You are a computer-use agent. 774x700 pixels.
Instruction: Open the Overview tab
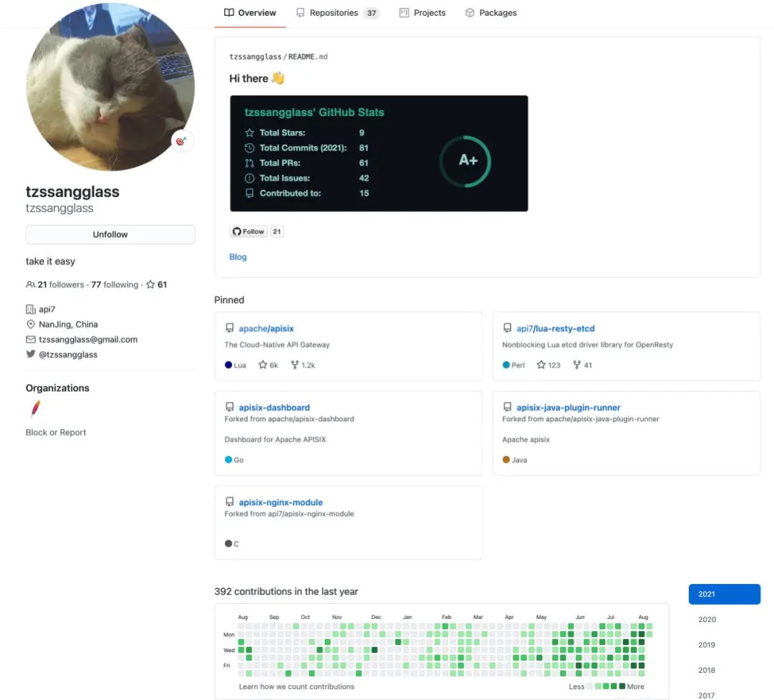pyautogui.click(x=250, y=13)
